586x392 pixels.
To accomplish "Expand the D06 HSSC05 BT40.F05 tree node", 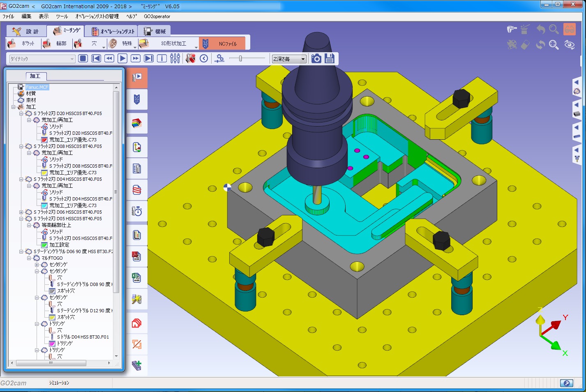I will tap(21, 212).
